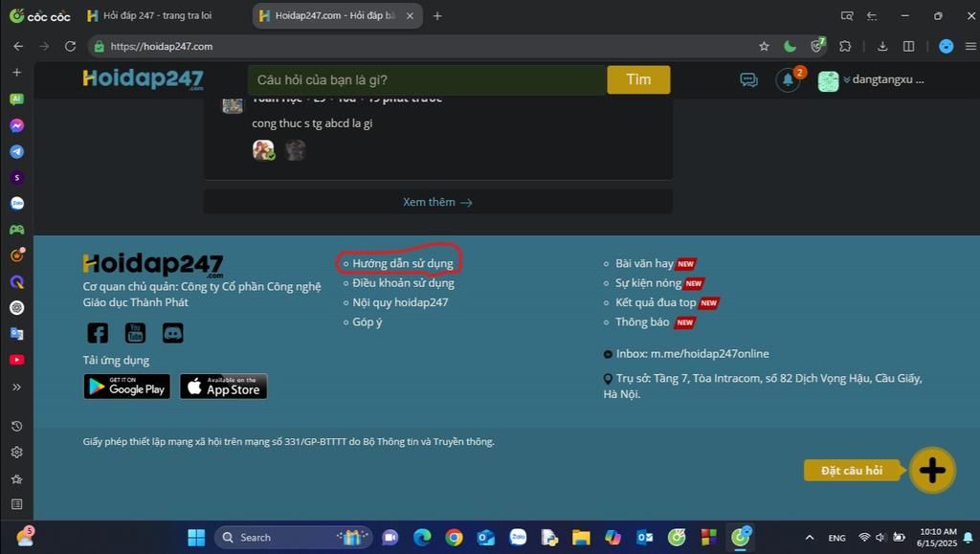
Task: Open Microsoft Edge from taskbar
Action: (422, 537)
